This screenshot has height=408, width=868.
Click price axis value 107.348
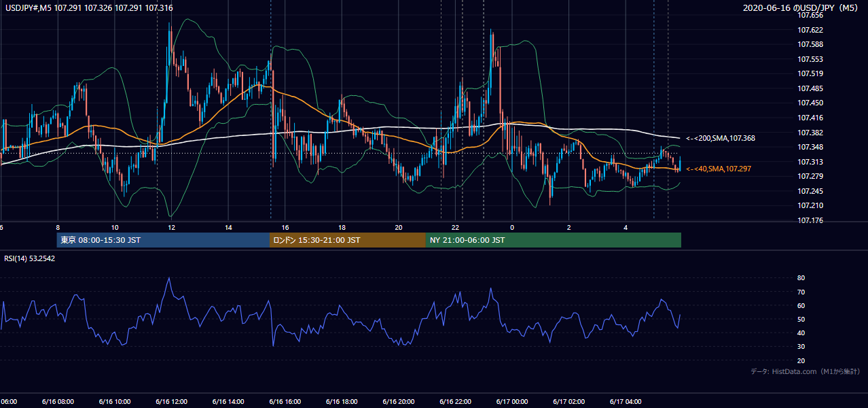tap(810, 147)
